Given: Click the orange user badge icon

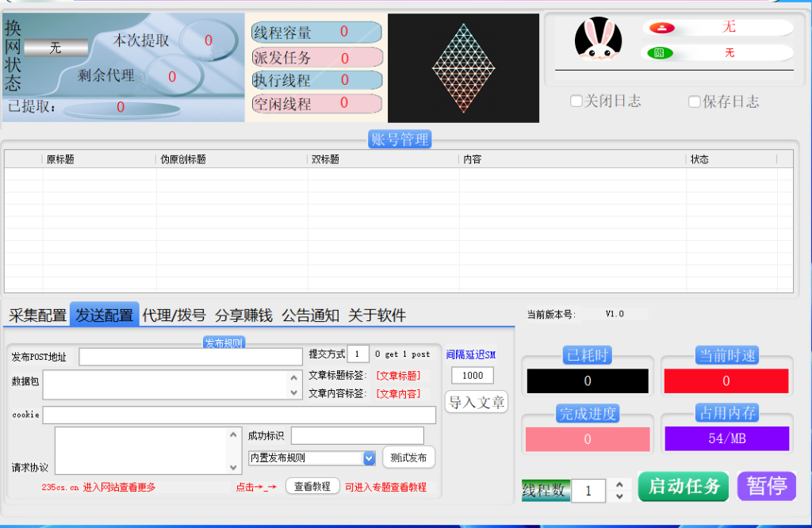Looking at the screenshot, I should 661,28.
